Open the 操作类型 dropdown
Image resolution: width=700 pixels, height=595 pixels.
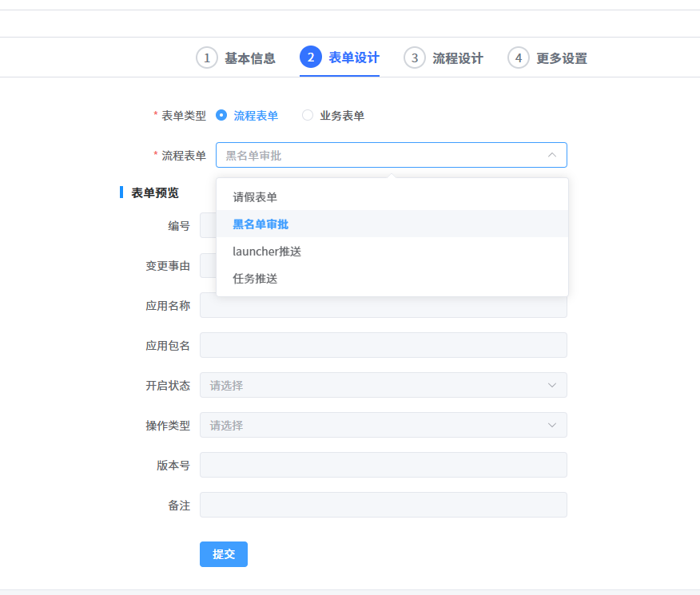pos(384,425)
